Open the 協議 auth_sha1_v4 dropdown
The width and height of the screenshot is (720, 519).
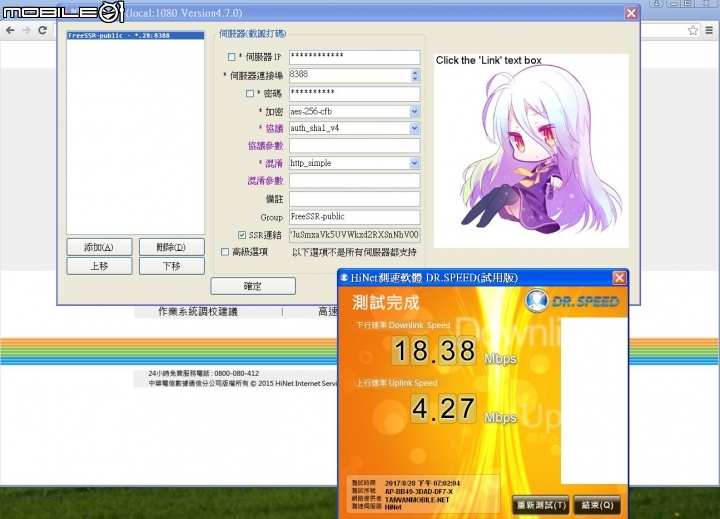414,128
